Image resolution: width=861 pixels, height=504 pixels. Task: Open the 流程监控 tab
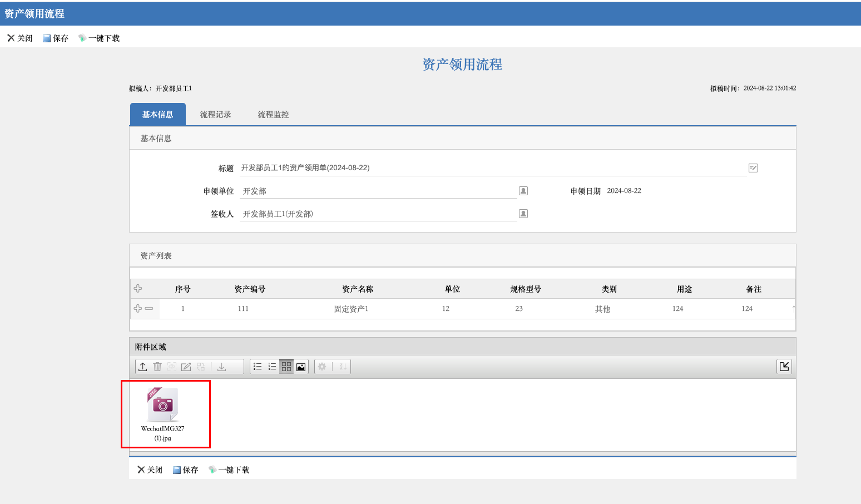pos(274,115)
